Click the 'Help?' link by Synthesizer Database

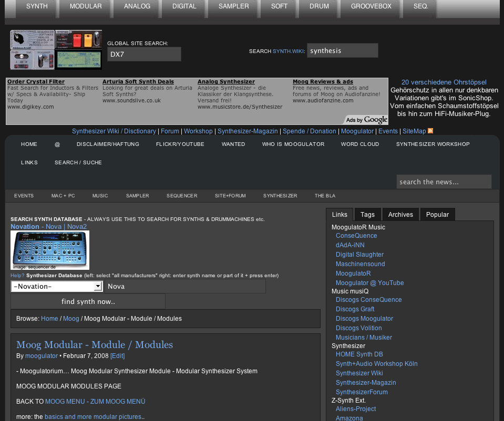coord(17,275)
